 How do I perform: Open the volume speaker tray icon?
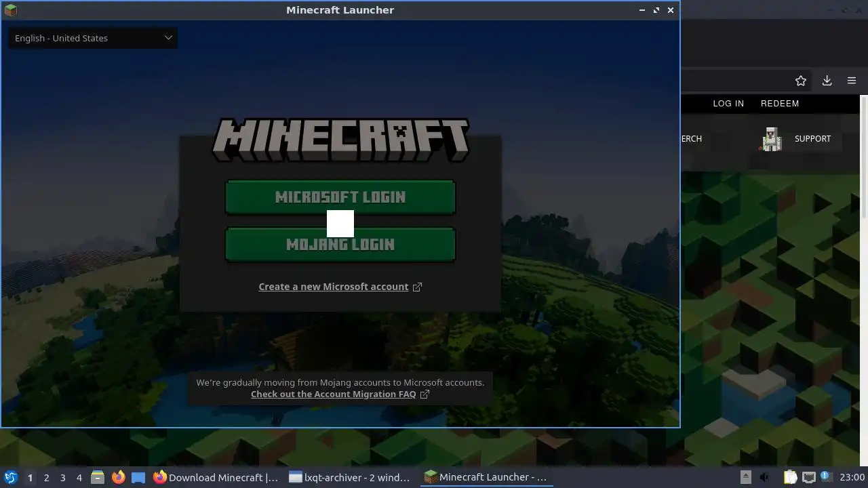tap(765, 478)
